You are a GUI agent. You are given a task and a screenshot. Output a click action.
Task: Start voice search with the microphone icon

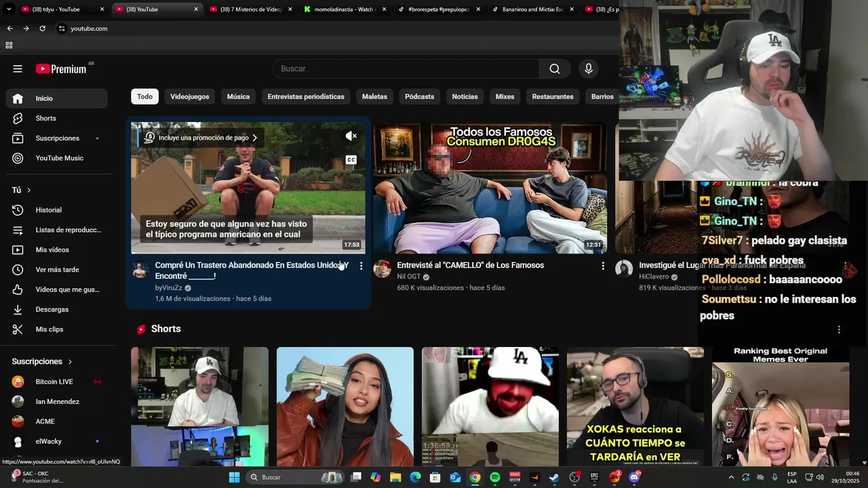589,68
